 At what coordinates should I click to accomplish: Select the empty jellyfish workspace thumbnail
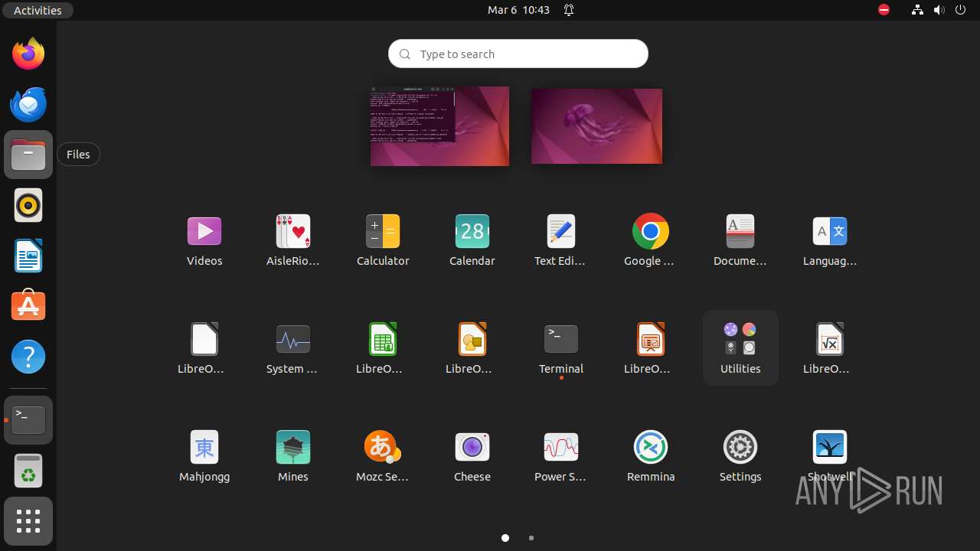(x=596, y=126)
